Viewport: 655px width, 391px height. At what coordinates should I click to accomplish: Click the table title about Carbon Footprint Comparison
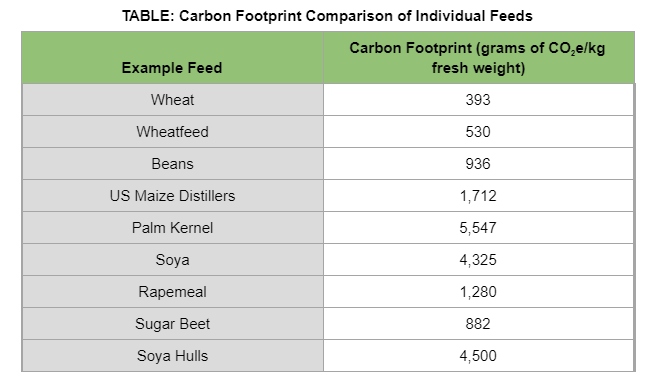coord(327,16)
